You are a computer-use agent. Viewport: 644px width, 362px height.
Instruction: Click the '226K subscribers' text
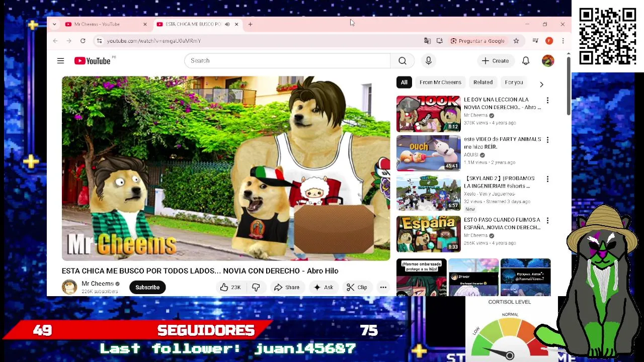(100, 292)
